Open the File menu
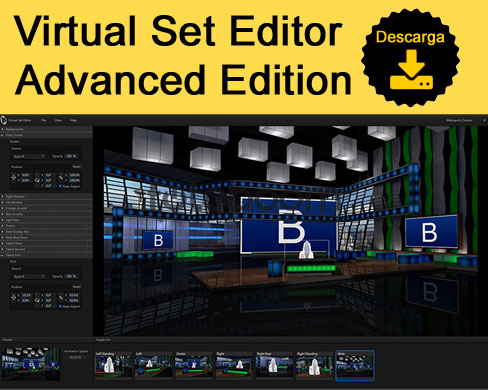Image resolution: width=488 pixels, height=390 pixels. point(43,120)
